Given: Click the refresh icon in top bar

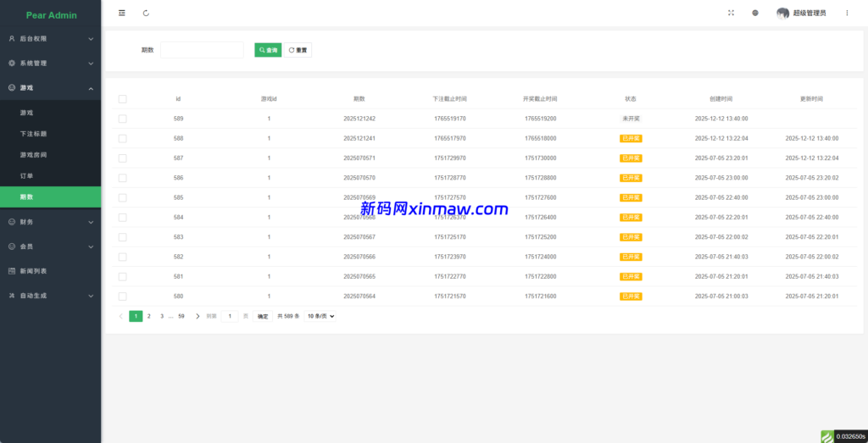Looking at the screenshot, I should [x=146, y=14].
